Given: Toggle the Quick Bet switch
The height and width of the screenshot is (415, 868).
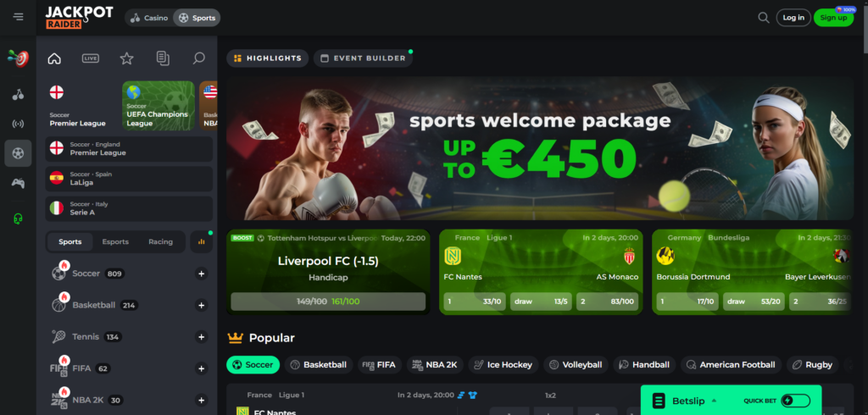Looking at the screenshot, I should pos(795,401).
